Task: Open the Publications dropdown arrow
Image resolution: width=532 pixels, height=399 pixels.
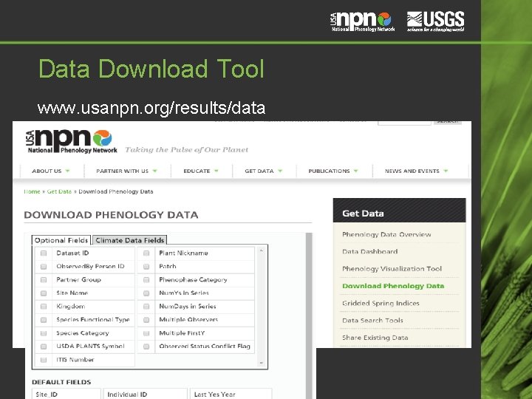Action: click(355, 171)
